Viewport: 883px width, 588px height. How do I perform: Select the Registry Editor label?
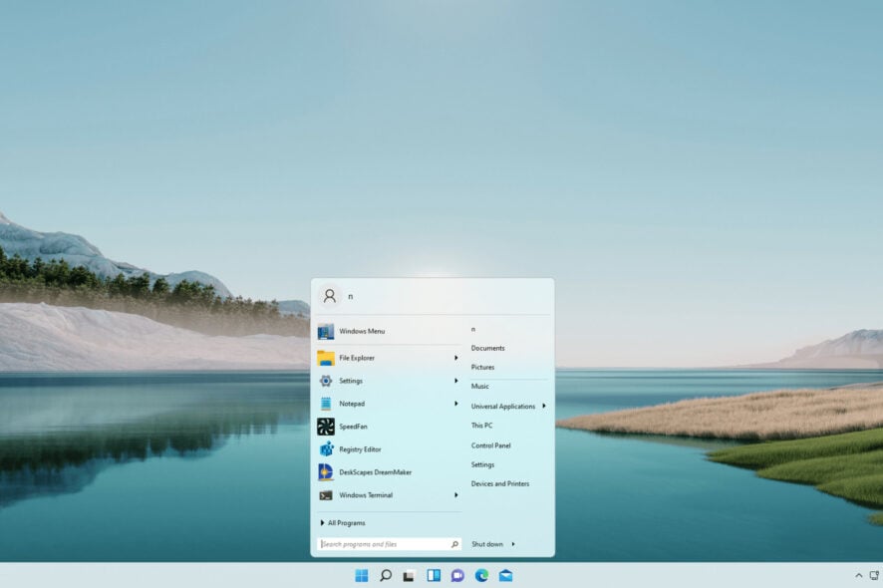pos(360,449)
